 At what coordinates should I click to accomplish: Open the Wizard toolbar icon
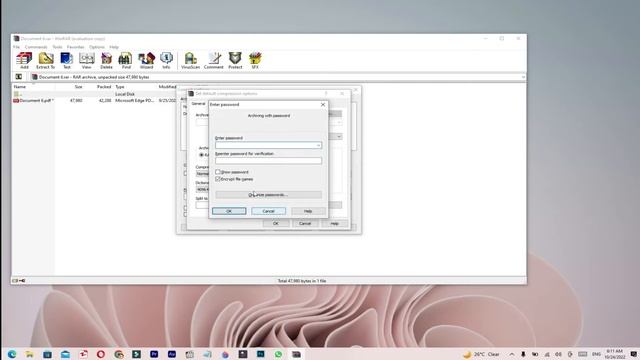point(146,60)
